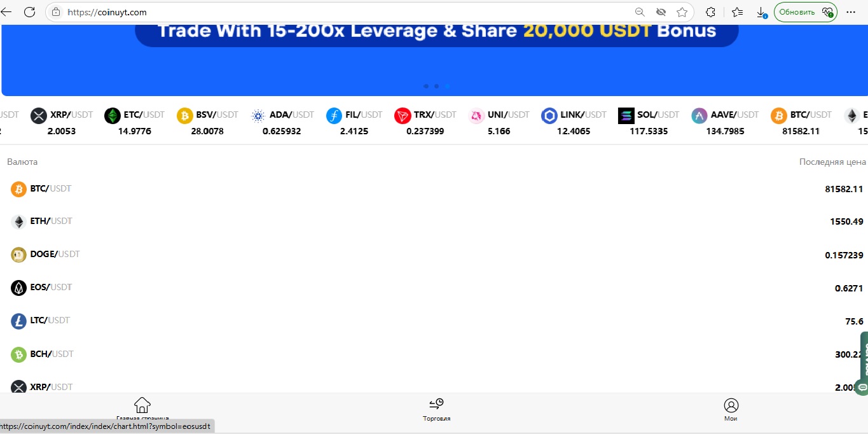
Task: Click the zoom out magnifier icon
Action: pyautogui.click(x=640, y=12)
